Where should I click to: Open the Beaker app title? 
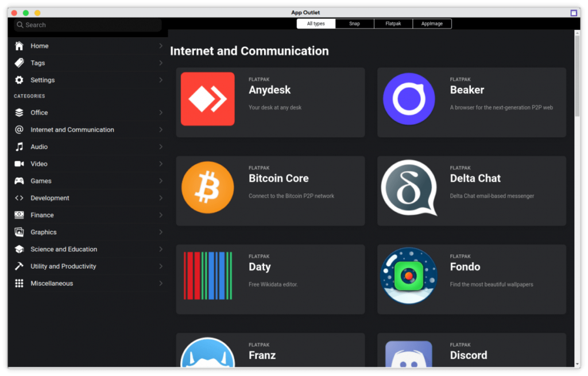467,90
